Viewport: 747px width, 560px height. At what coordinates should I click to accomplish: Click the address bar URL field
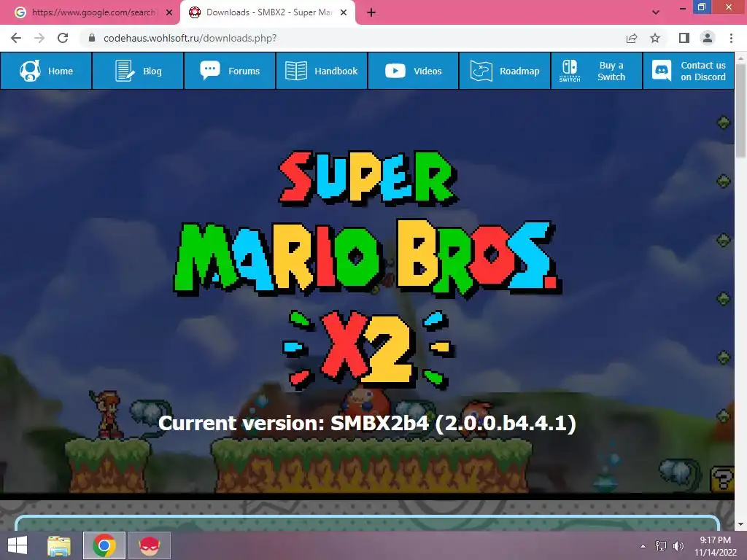click(352, 38)
